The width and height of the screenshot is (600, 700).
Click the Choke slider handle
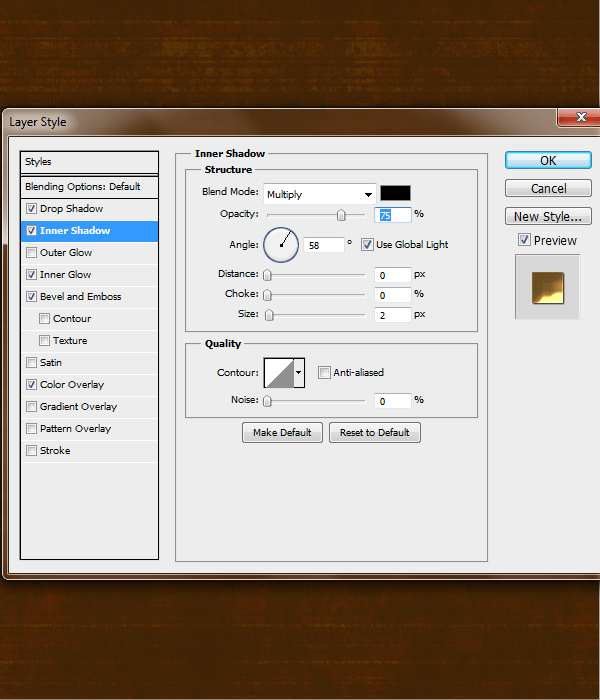click(x=267, y=295)
